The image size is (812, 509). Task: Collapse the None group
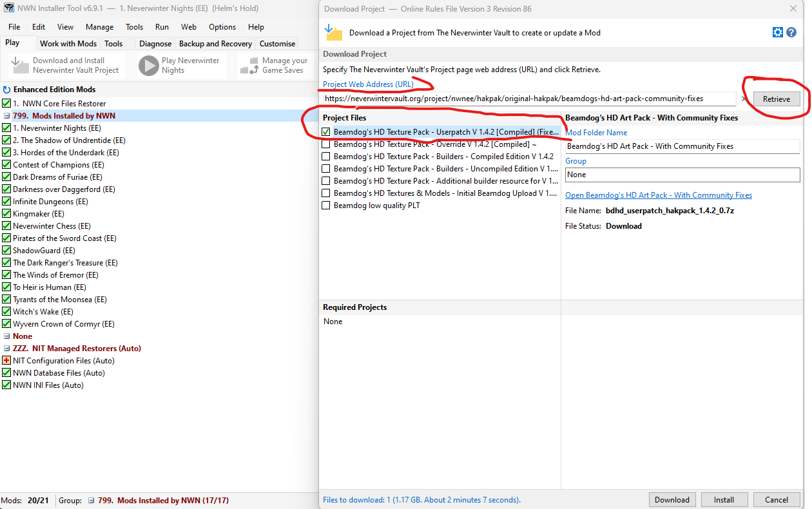(6, 336)
